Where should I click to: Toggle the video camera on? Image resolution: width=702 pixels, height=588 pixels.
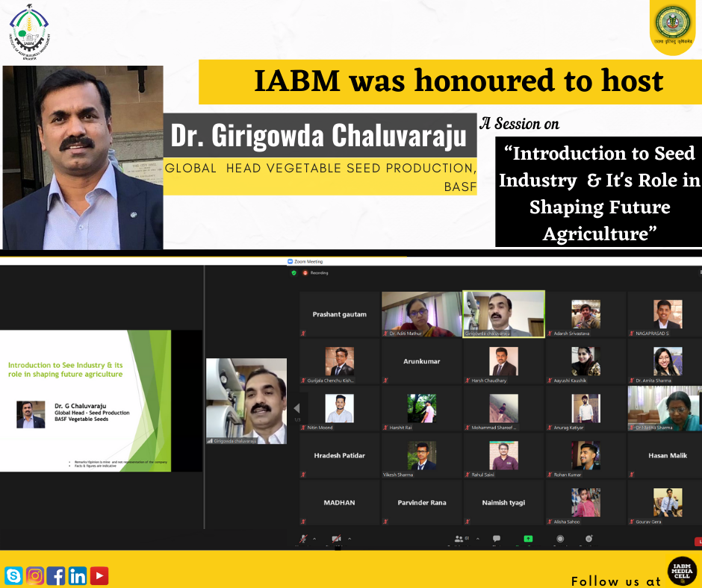[336, 539]
